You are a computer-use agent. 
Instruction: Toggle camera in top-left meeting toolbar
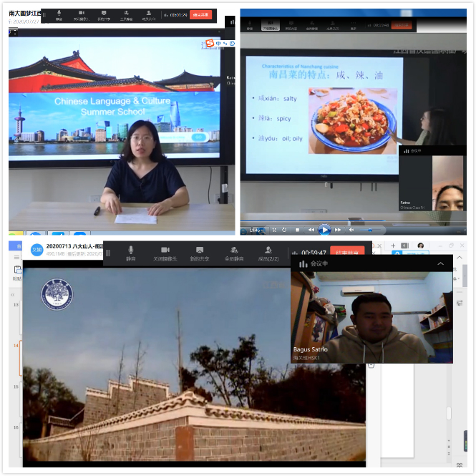pos(81,15)
